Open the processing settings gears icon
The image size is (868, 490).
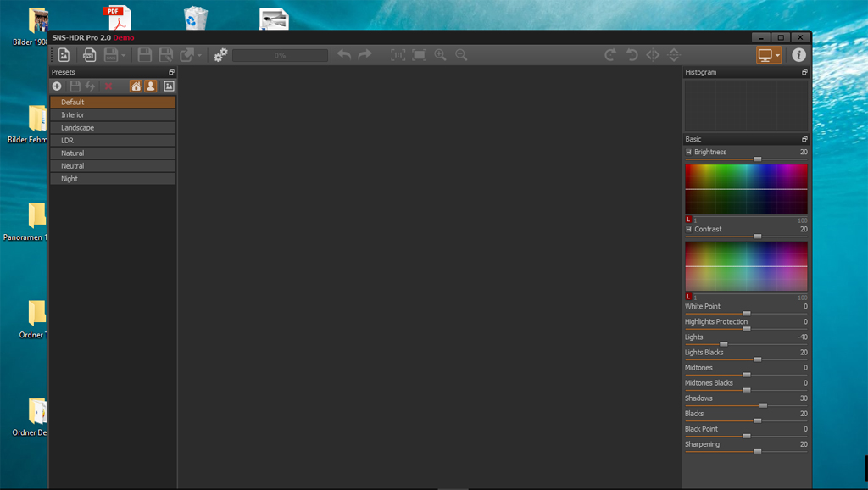click(220, 55)
